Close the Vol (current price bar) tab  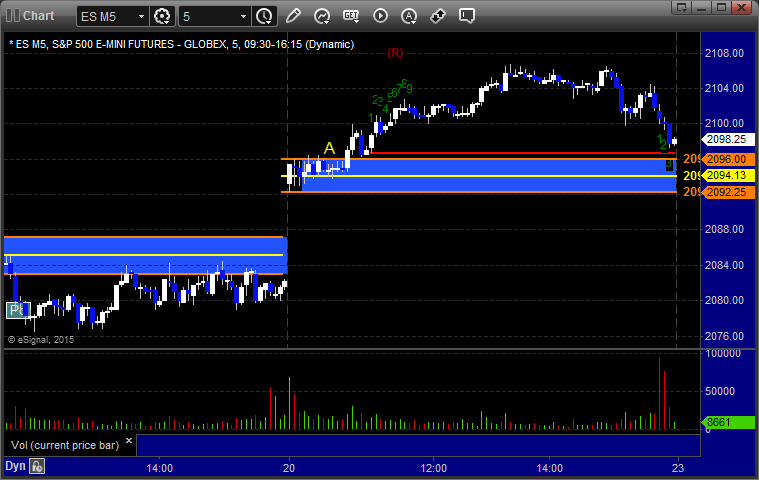[129, 440]
